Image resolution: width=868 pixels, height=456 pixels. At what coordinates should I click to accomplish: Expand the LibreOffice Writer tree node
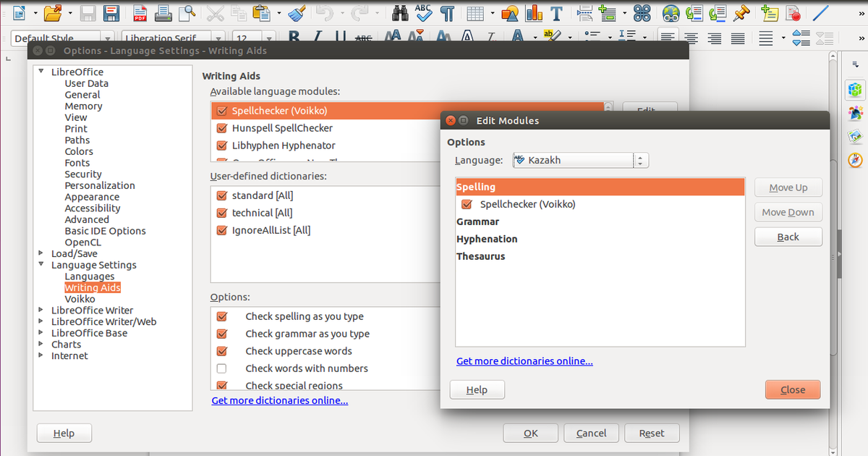(x=41, y=311)
